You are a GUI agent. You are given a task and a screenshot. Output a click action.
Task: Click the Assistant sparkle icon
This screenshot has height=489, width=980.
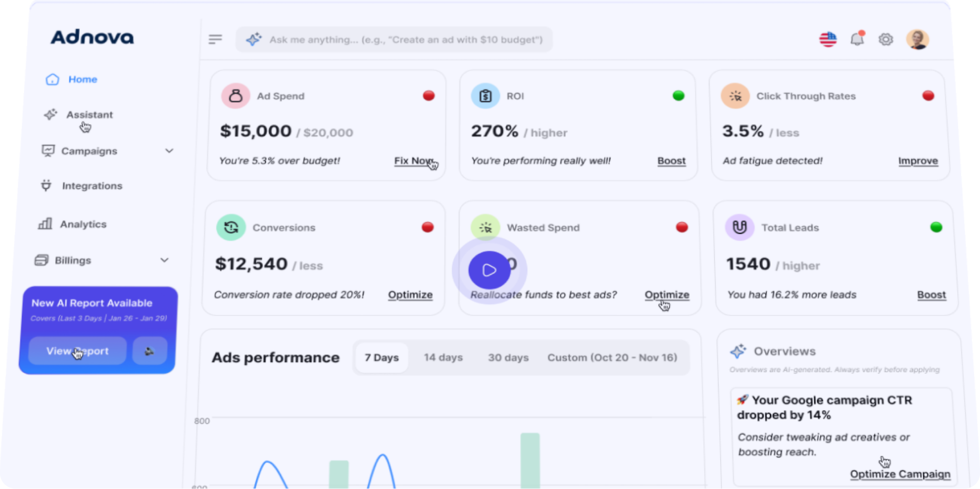pyautogui.click(x=50, y=115)
